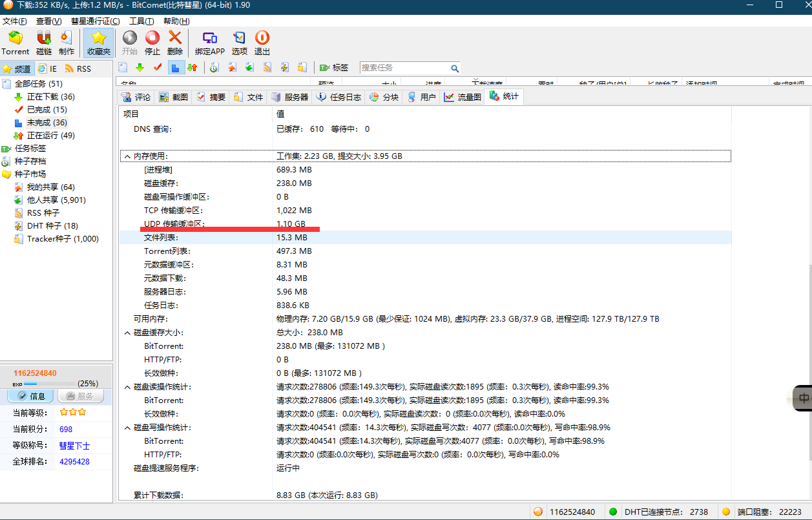Select 任务标签 in the sidebar
Screen dimensions: 812x520
pyautogui.click(x=30, y=149)
